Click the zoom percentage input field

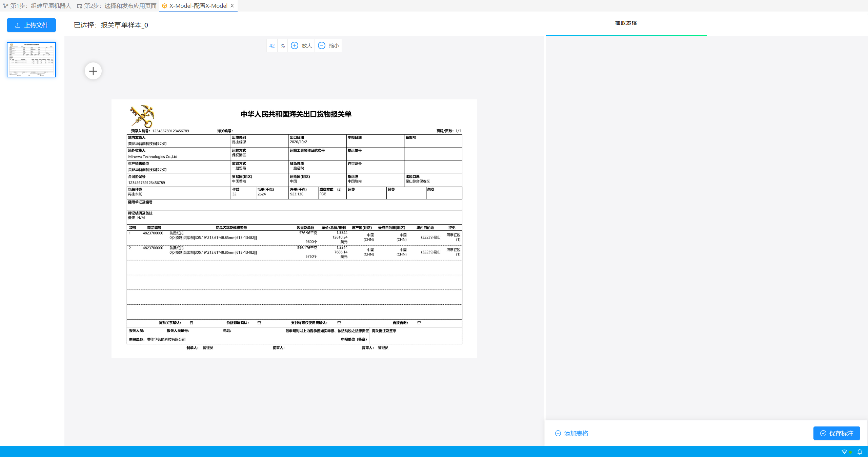click(272, 45)
